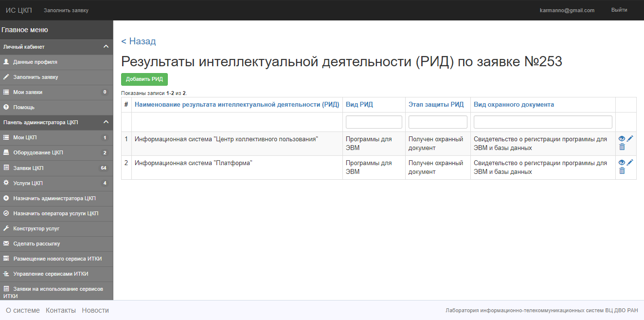Open Заполнить заявку in top navbar
Image resolution: width=644 pixels, height=320 pixels.
coord(66,10)
